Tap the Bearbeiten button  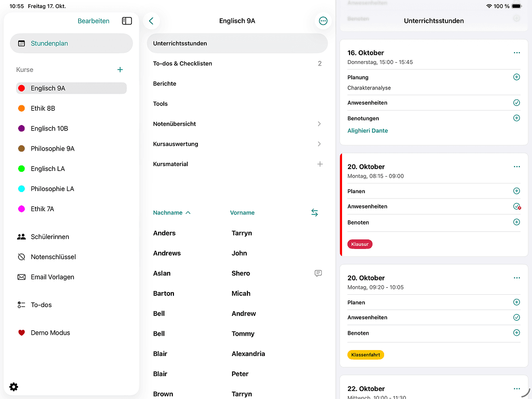[x=94, y=21]
